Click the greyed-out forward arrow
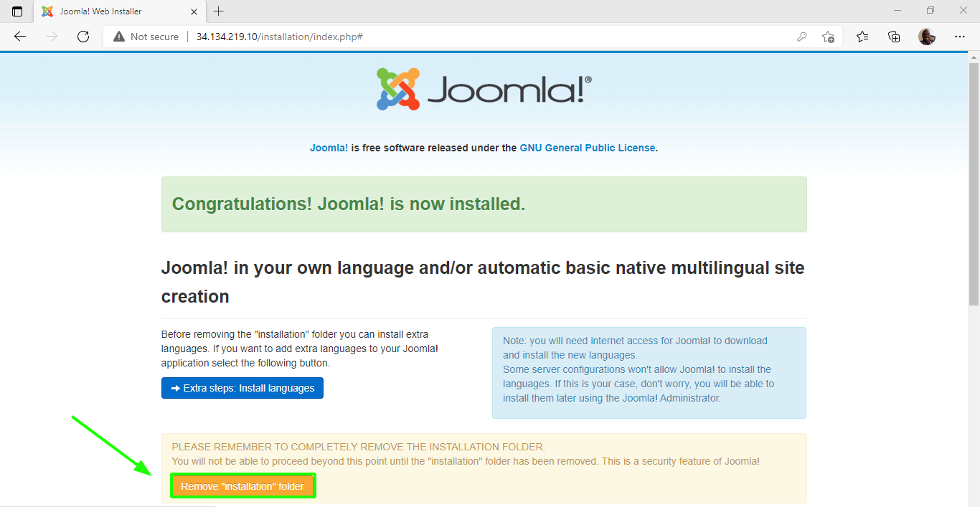 tap(51, 37)
